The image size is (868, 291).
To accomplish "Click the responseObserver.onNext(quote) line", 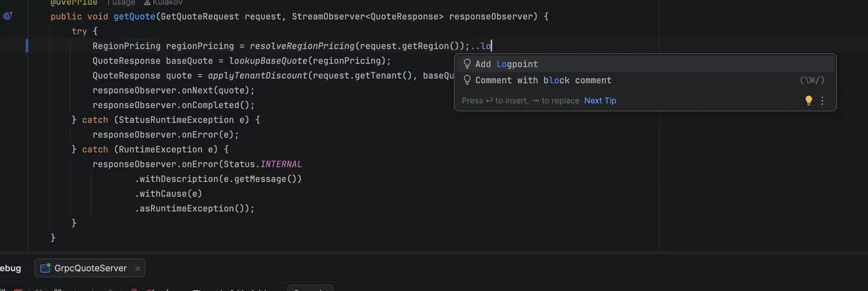I will (174, 90).
